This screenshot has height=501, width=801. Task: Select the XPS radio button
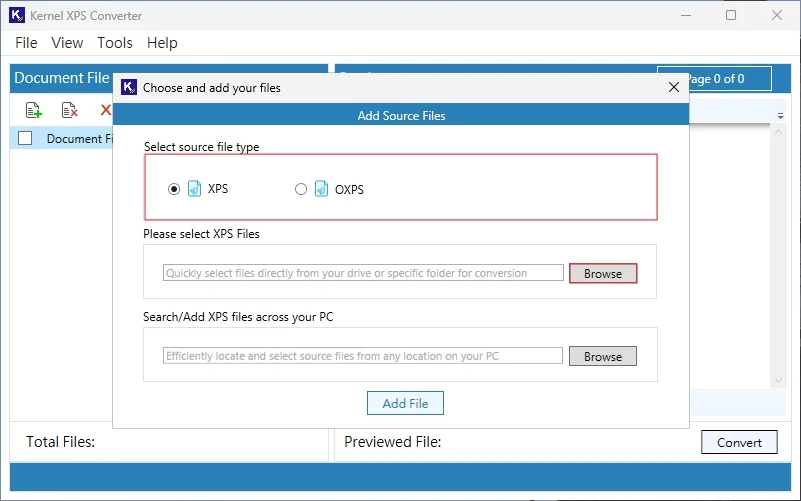coord(174,189)
